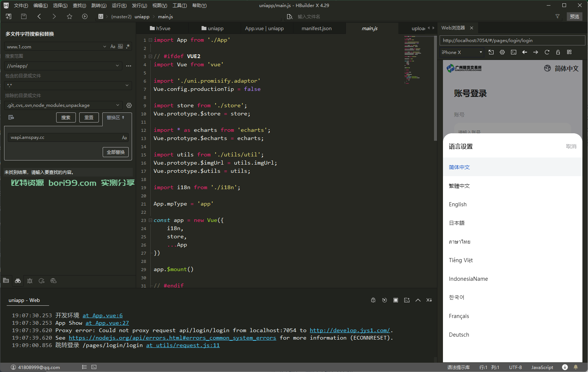Image resolution: width=588 pixels, height=372 pixels.
Task: Open iPhone X device selector dropdown
Action: click(x=462, y=52)
